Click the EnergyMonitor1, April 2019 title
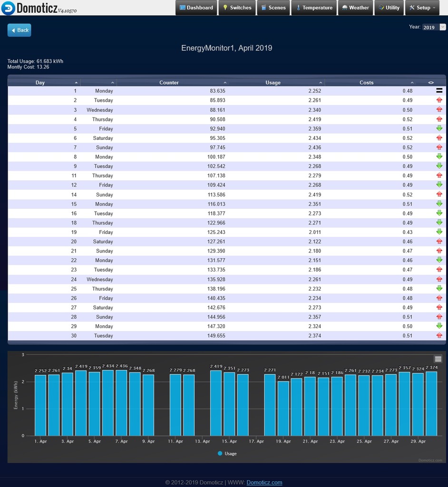Screen dimensions: 448x487 pyautogui.click(x=227, y=48)
